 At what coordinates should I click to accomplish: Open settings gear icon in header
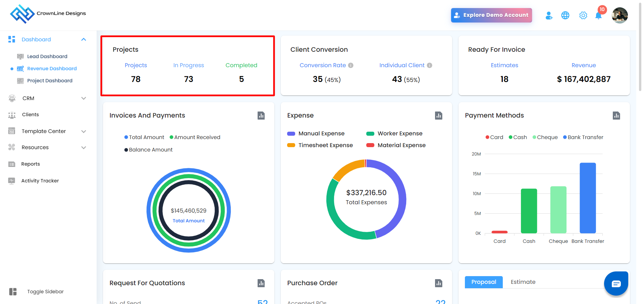pyautogui.click(x=583, y=15)
